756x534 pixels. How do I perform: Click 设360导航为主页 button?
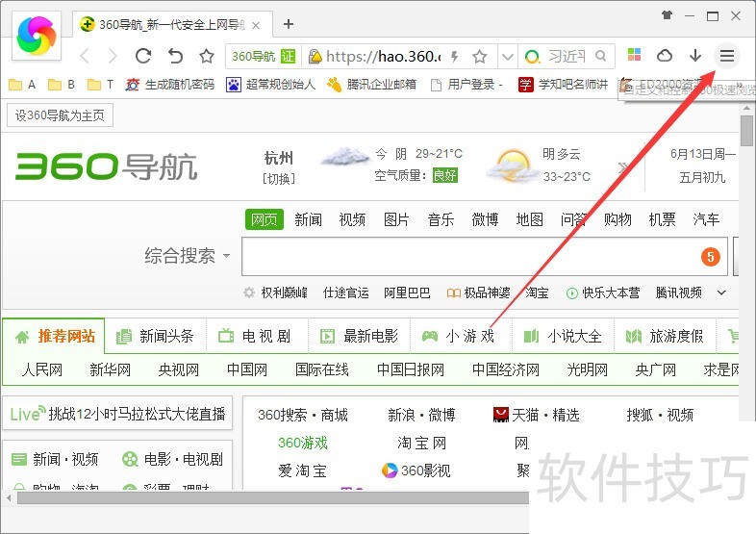pyautogui.click(x=60, y=115)
